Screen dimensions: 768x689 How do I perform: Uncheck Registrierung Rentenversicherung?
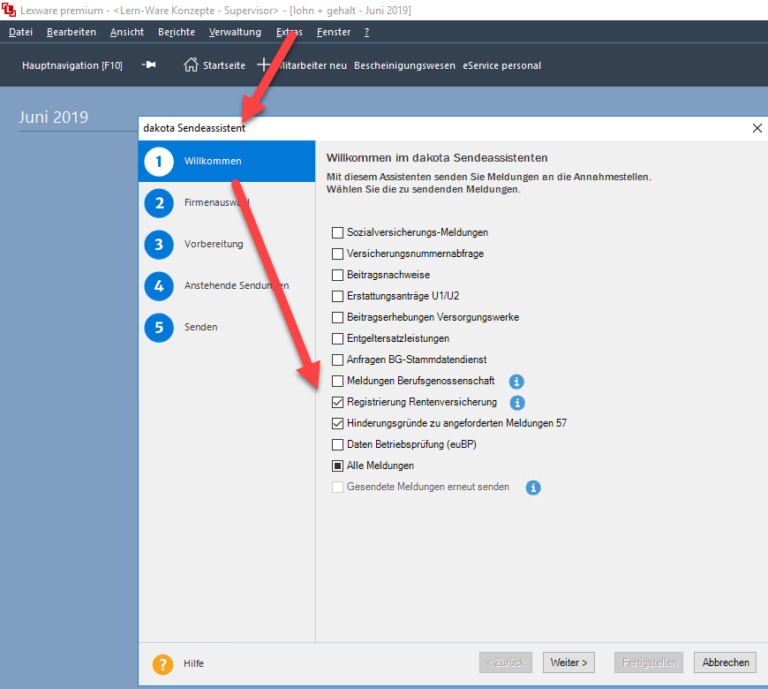point(337,402)
